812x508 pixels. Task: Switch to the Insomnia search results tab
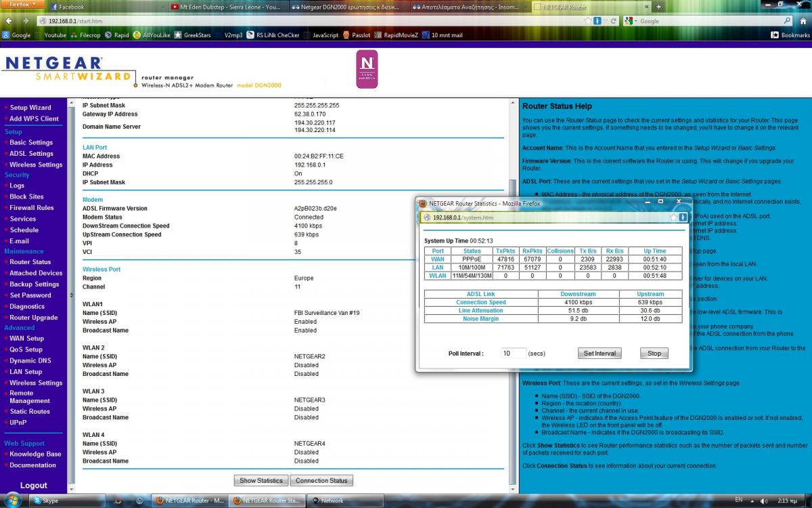469,7
